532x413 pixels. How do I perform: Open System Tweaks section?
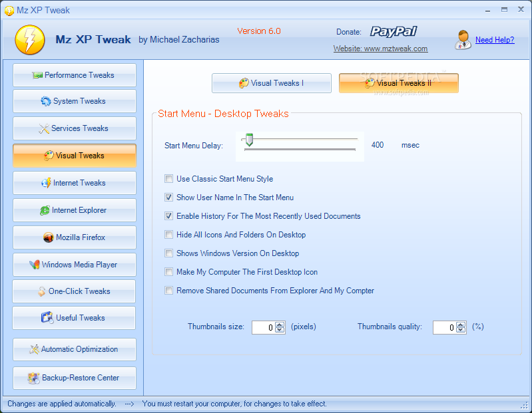coord(75,101)
